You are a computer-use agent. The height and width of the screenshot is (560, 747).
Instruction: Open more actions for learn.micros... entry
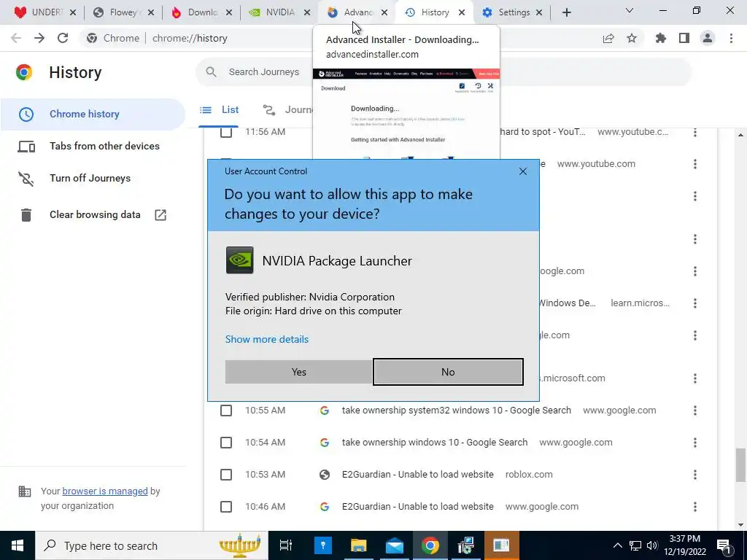(695, 303)
